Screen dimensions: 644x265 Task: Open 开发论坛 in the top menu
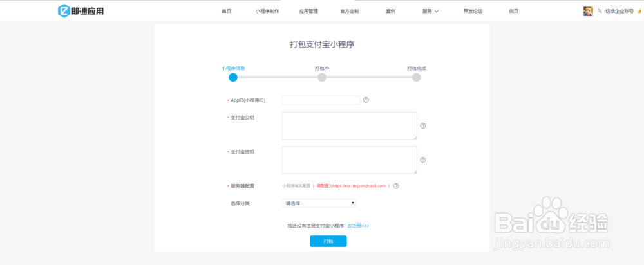473,11
